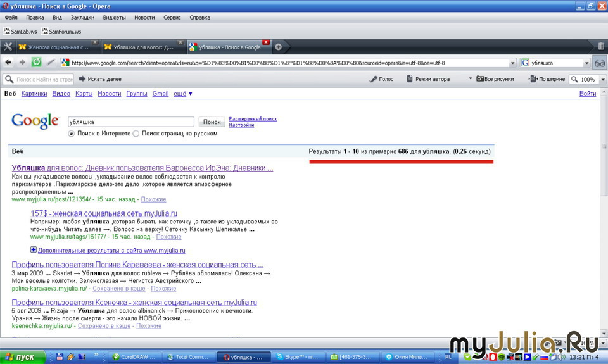Click the Искать далее find next arrow

point(100,79)
